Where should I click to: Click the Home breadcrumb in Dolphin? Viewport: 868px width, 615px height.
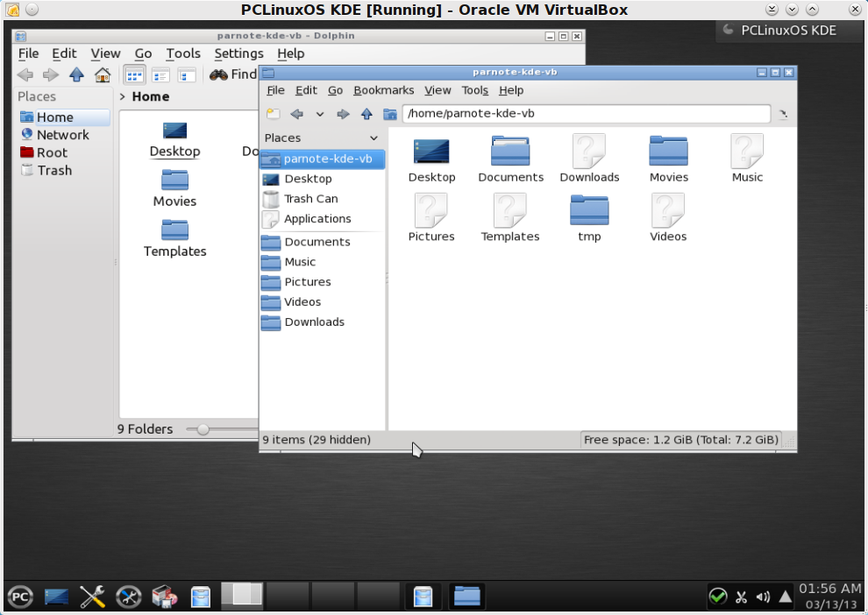coord(151,96)
